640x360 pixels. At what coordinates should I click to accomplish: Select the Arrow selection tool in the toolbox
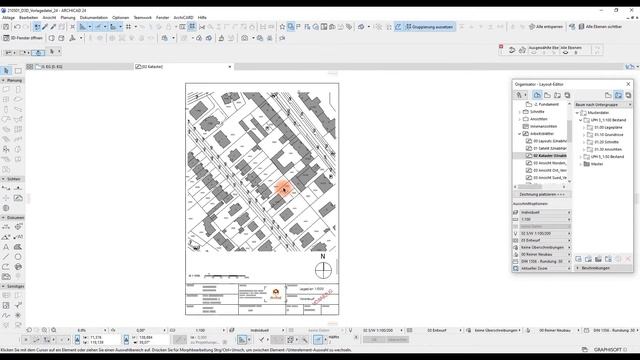[6, 71]
